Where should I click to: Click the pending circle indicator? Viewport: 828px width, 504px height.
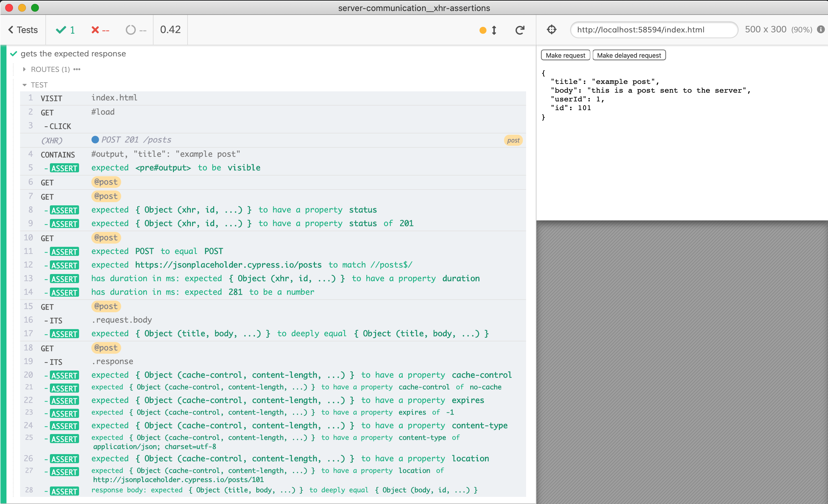click(136, 30)
